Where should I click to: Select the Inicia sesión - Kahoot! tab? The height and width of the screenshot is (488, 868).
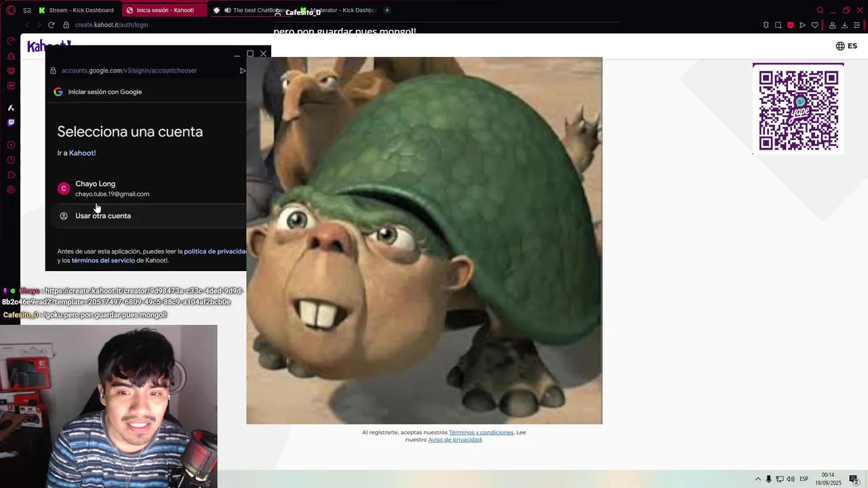pyautogui.click(x=165, y=10)
